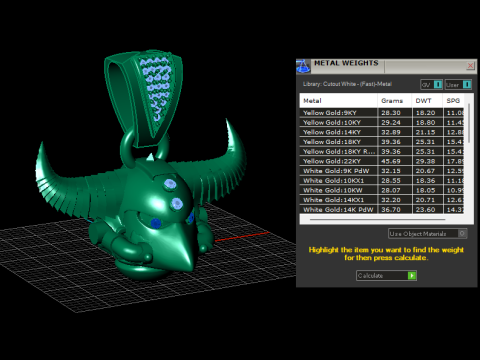Image resolution: width=480 pixels, height=360 pixels.
Task: Toggle Use Object Materials option
Action: coord(428,234)
